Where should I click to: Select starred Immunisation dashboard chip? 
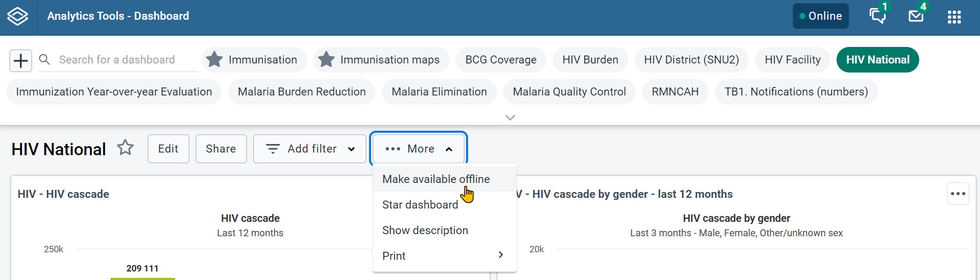pyautogui.click(x=254, y=60)
